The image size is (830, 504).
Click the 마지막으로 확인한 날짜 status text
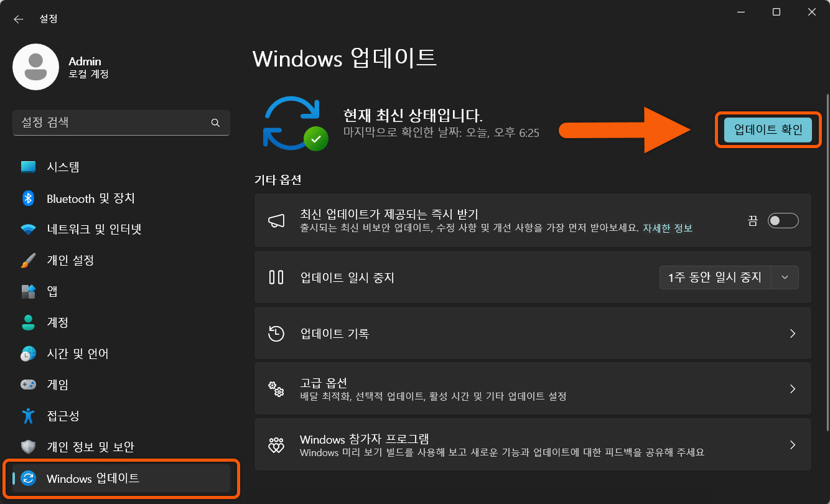point(441,133)
